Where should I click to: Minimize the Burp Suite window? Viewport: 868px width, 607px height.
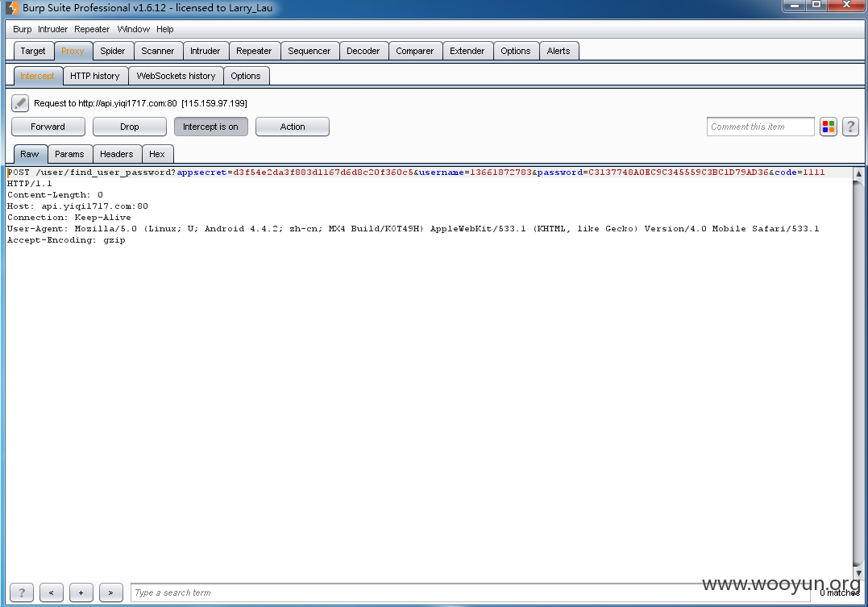pyautogui.click(x=795, y=5)
